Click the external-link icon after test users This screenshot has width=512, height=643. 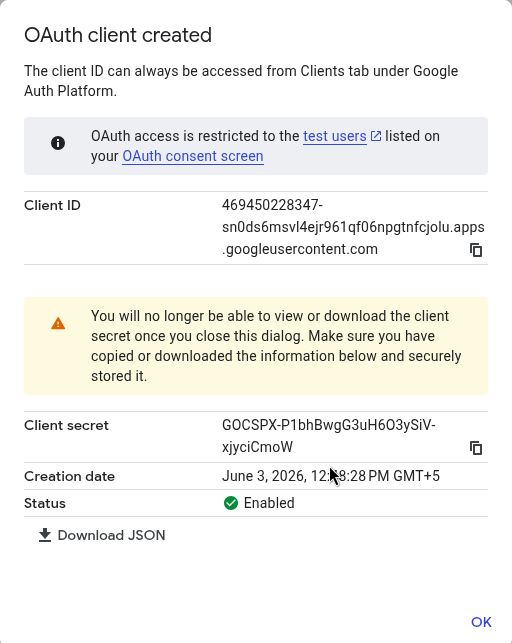coord(376,136)
